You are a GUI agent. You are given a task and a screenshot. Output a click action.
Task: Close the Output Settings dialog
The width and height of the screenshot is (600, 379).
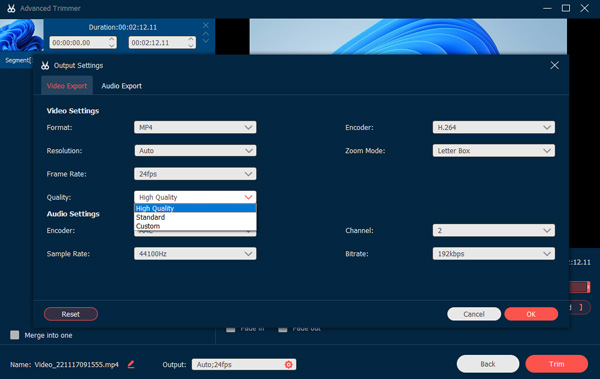point(554,65)
